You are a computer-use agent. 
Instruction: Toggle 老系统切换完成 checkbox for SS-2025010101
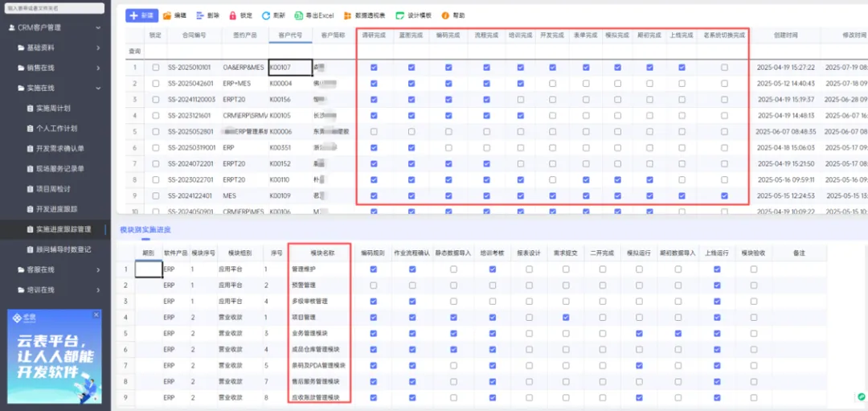(724, 68)
